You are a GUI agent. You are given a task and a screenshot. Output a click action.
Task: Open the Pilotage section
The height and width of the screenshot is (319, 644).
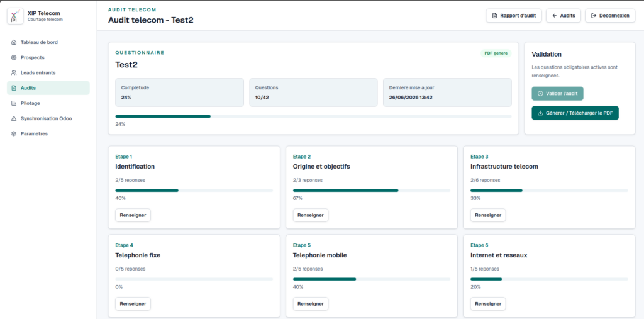[48, 103]
